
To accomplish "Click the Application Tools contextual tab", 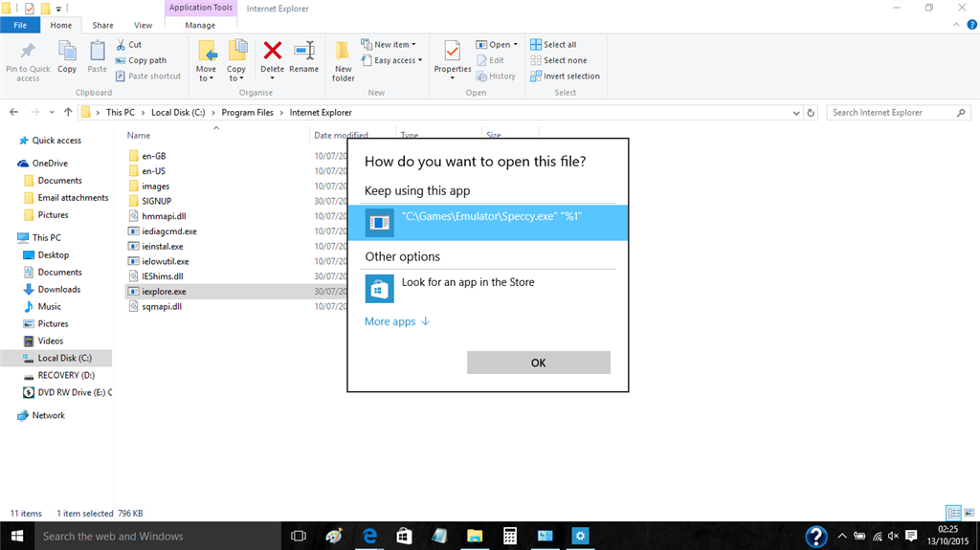I will pos(201,8).
